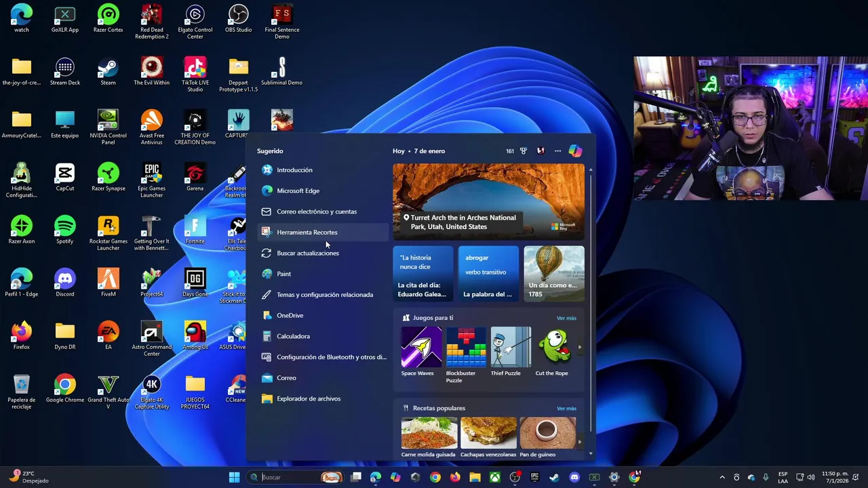Image resolution: width=868 pixels, height=488 pixels.
Task: Open Configuración de Bluetooth y otros dispositivos
Action: 323,357
